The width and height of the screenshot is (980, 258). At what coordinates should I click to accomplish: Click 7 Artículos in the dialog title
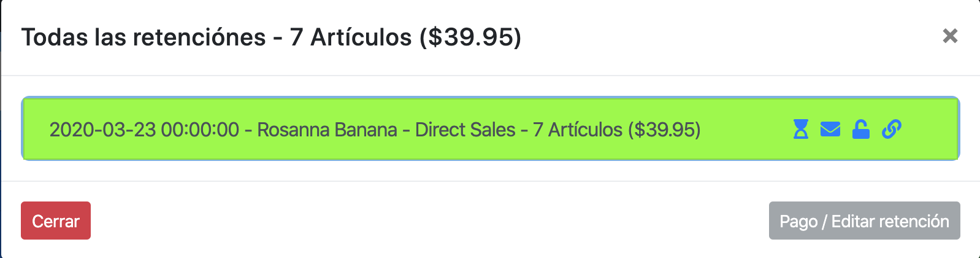coord(351,37)
